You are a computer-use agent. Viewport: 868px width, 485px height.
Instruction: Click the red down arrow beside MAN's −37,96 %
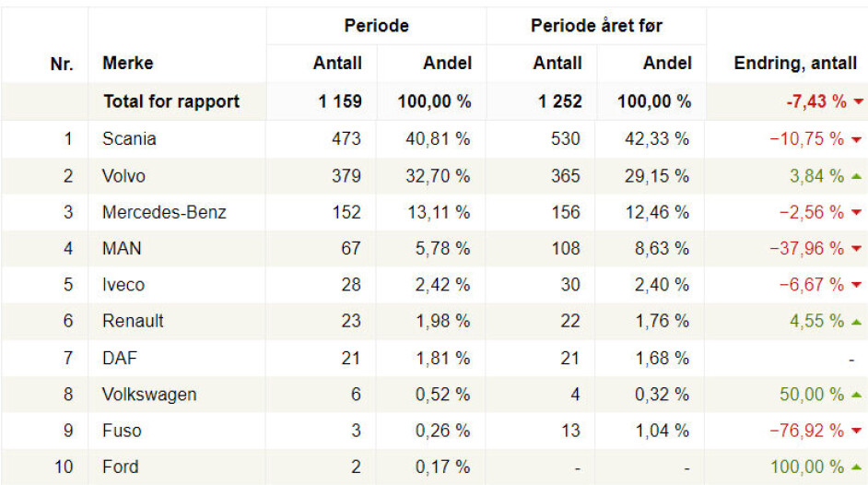(857, 249)
